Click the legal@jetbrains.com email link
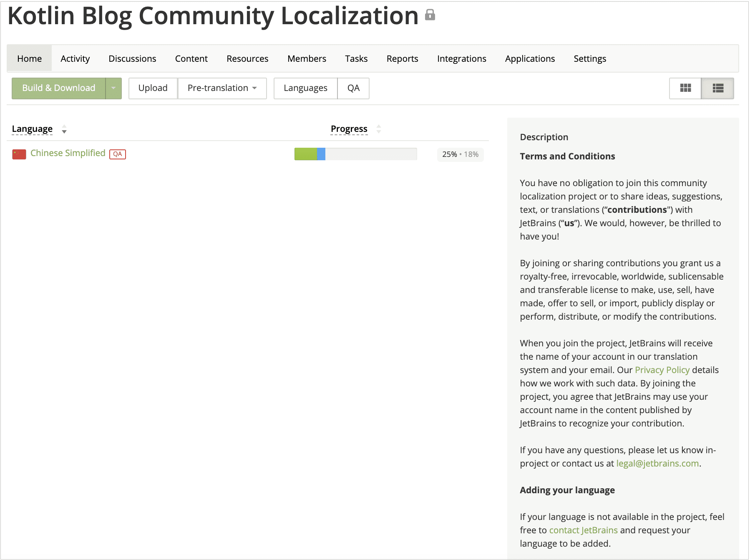750x560 pixels. tap(657, 463)
